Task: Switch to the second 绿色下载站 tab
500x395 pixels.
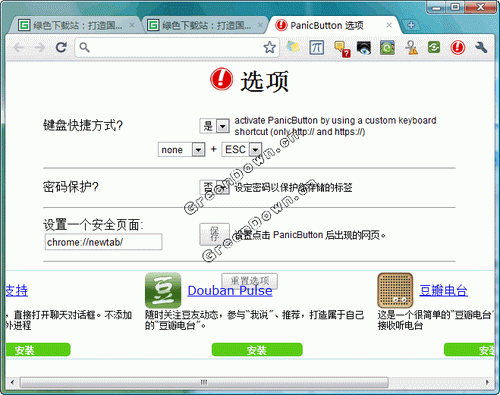Action: click(x=202, y=25)
